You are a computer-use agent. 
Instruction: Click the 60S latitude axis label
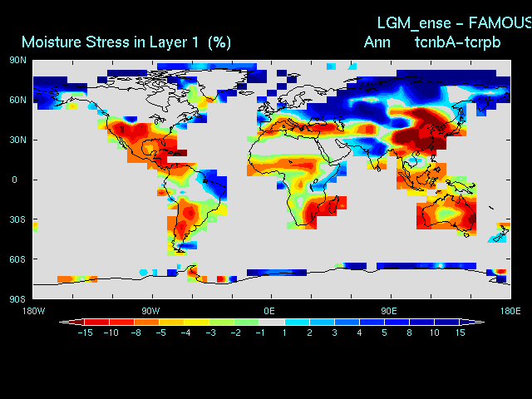click(x=18, y=259)
